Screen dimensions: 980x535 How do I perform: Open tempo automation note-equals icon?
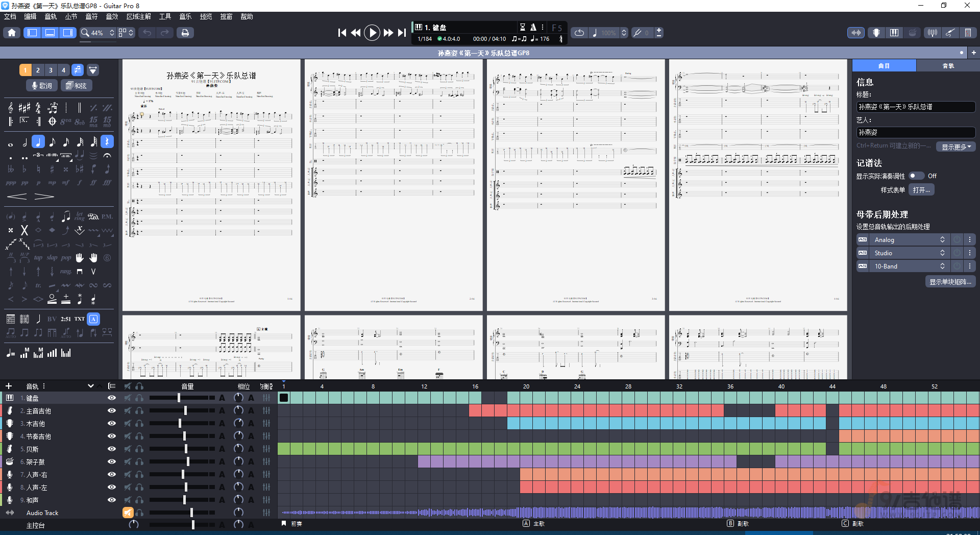pos(11,353)
